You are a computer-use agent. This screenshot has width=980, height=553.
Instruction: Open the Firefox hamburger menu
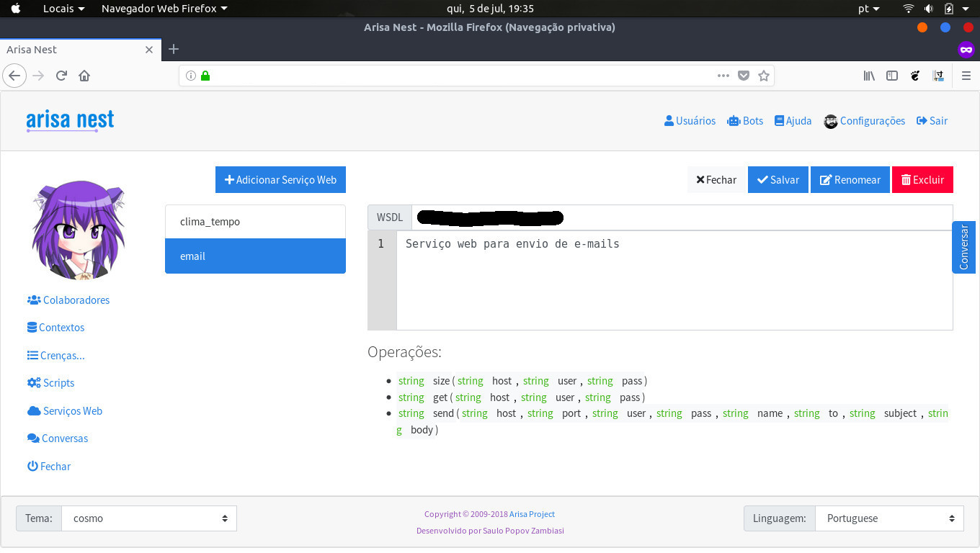click(966, 76)
